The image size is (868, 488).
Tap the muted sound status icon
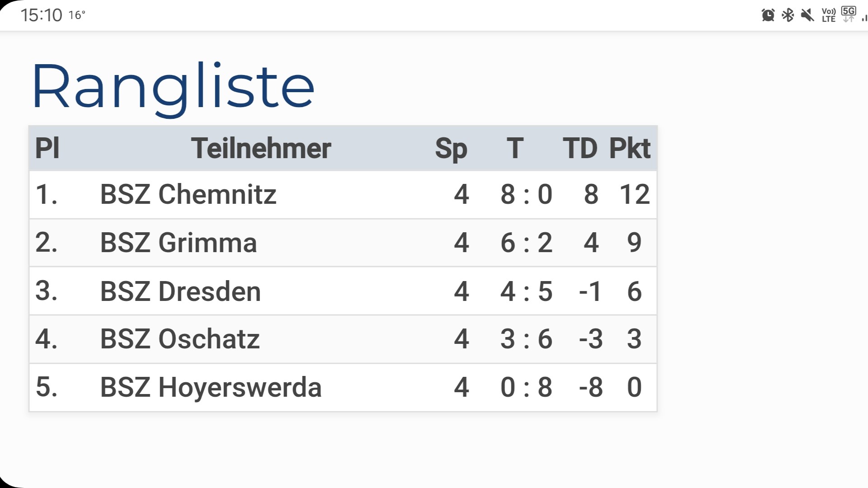[x=807, y=15]
